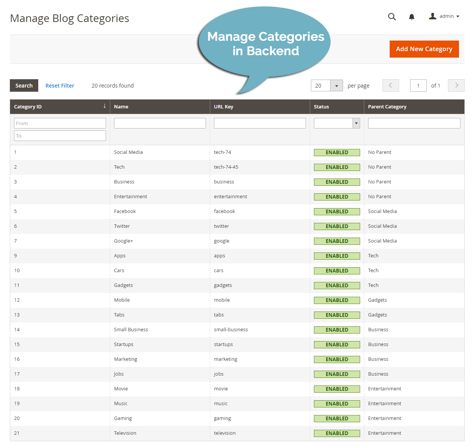476x448 pixels.
Task: Click the Add New Category button
Action: coord(424,49)
